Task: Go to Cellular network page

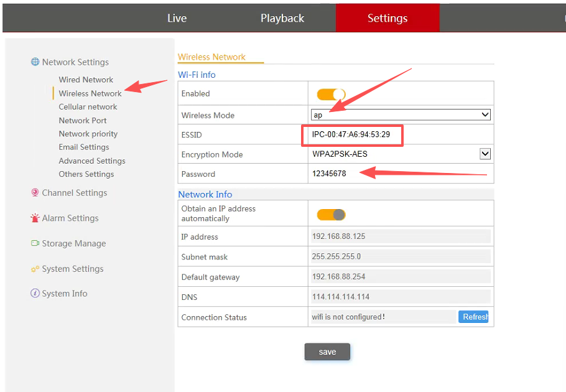Action: tap(88, 107)
